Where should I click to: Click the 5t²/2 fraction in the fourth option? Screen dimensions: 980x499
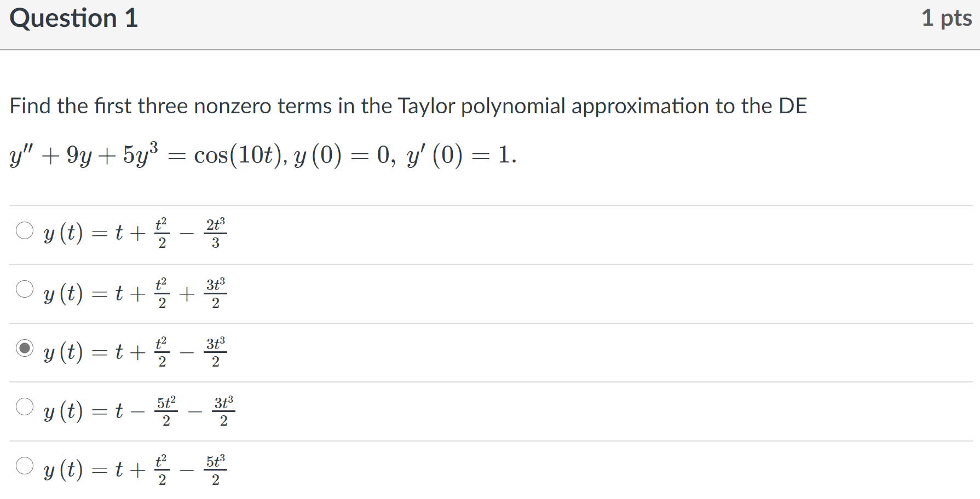coord(166,410)
